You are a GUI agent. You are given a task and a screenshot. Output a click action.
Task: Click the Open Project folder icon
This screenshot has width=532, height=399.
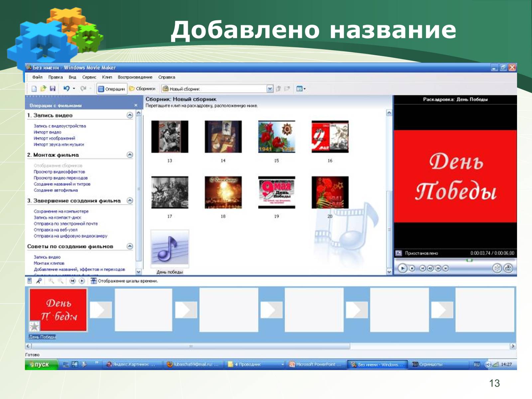click(x=43, y=89)
